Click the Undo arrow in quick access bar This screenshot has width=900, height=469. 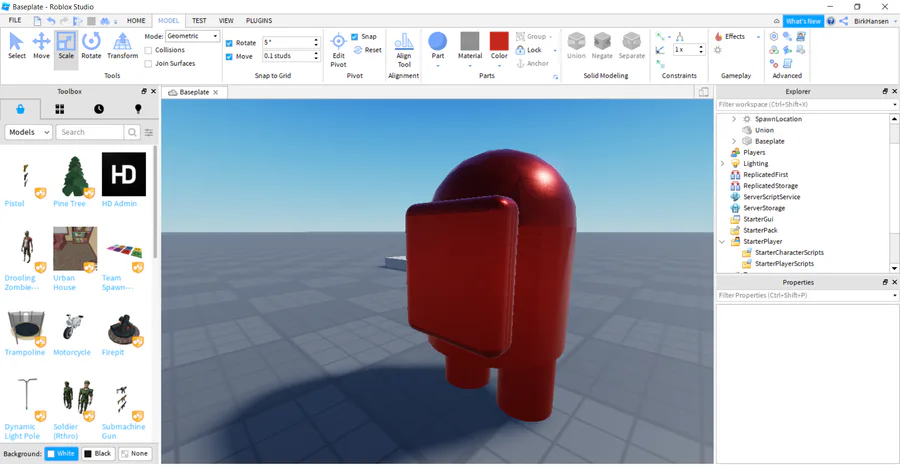[51, 21]
